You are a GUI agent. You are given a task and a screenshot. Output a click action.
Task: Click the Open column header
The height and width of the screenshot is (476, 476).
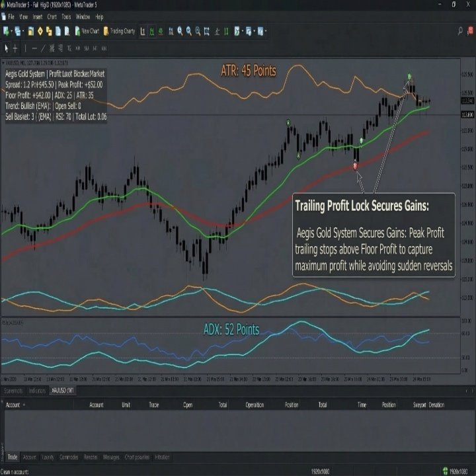point(188,405)
